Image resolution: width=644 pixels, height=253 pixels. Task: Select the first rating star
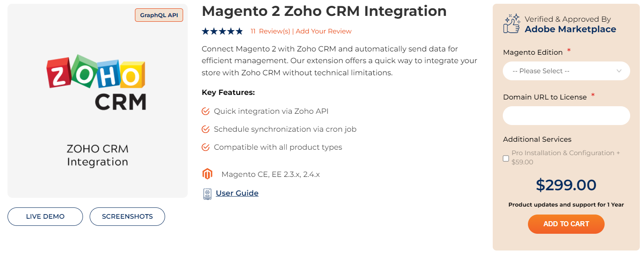point(205,31)
